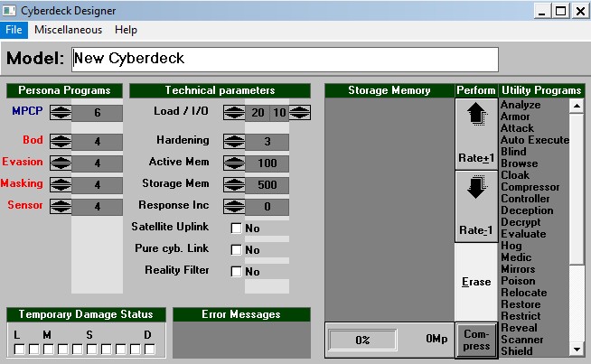Image resolution: width=591 pixels, height=364 pixels.
Task: Select Scanner utility program
Action: [522, 340]
